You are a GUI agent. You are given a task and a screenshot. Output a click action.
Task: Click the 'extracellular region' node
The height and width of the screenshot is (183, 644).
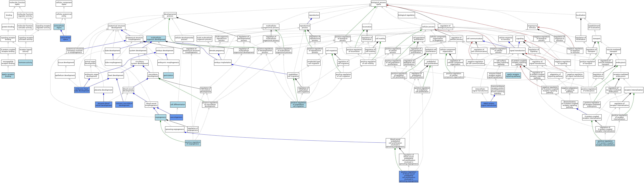click(x=59, y=27)
